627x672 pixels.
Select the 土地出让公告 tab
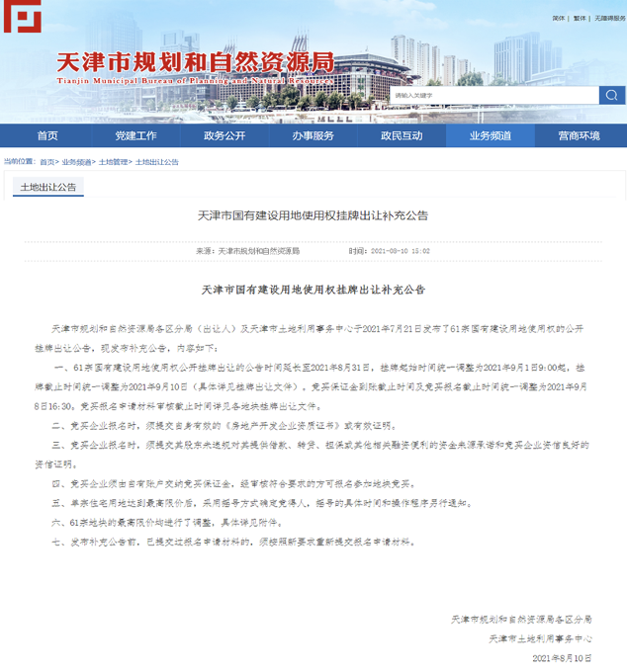coord(48,187)
